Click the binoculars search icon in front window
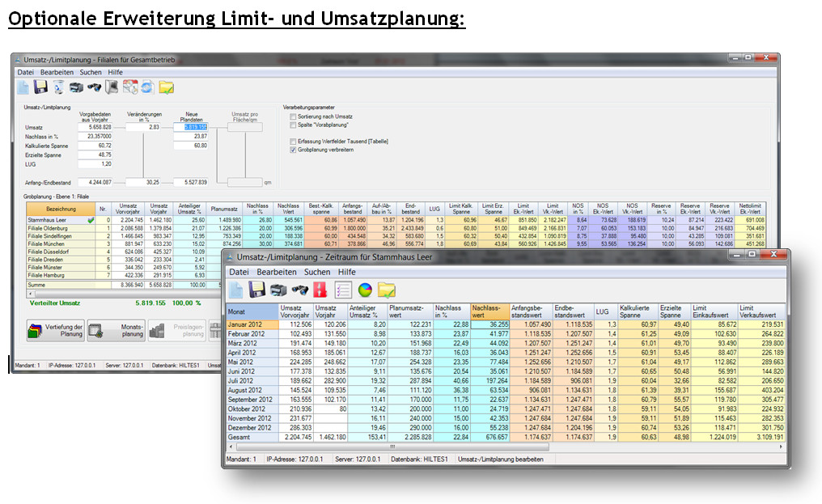 click(x=299, y=290)
